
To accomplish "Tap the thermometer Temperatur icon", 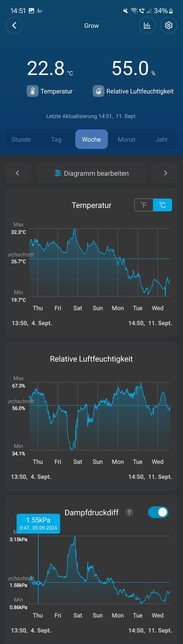I will pos(33,91).
